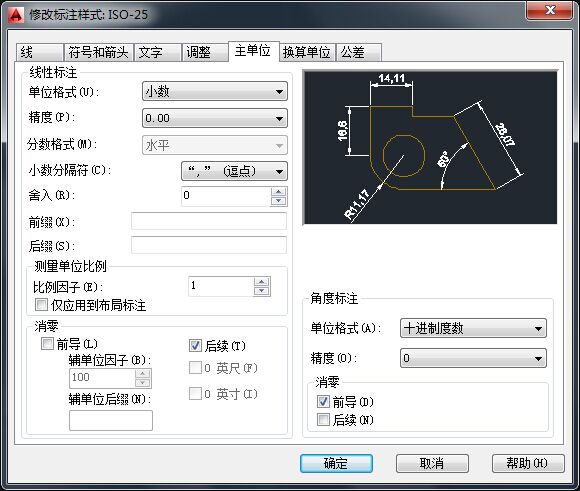The height and width of the screenshot is (491, 580).
Task: Decrease the 舍入(R) value with down arrow
Action: [279, 201]
